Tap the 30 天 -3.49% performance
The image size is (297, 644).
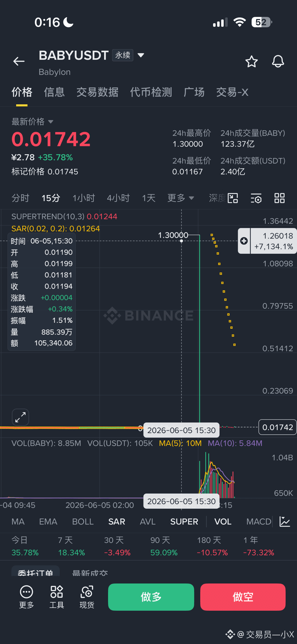117,546
